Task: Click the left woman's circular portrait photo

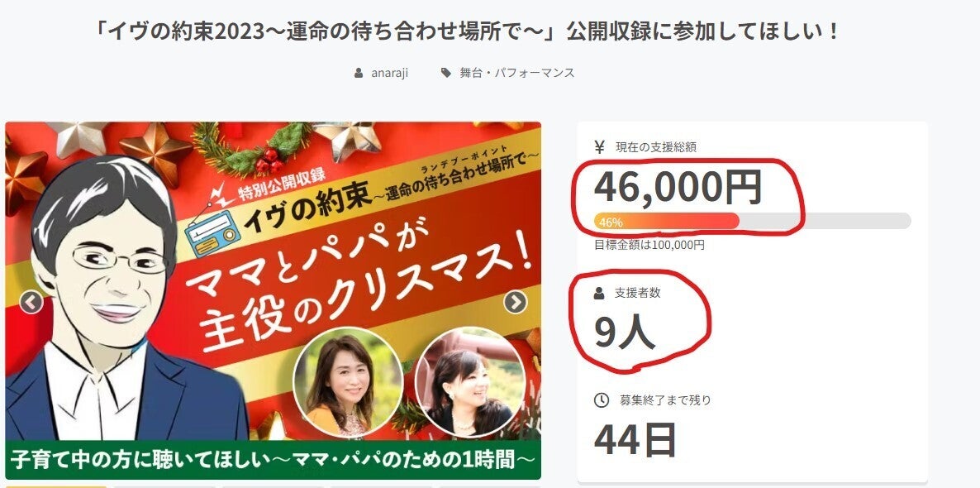Action: tap(348, 381)
